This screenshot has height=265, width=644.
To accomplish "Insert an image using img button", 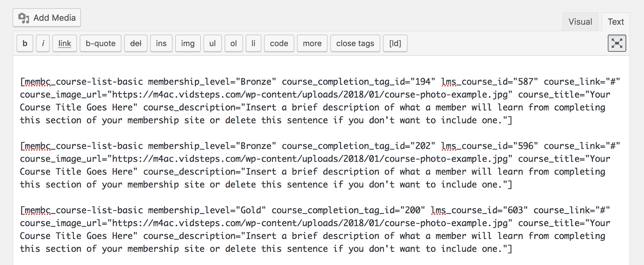I will (188, 43).
